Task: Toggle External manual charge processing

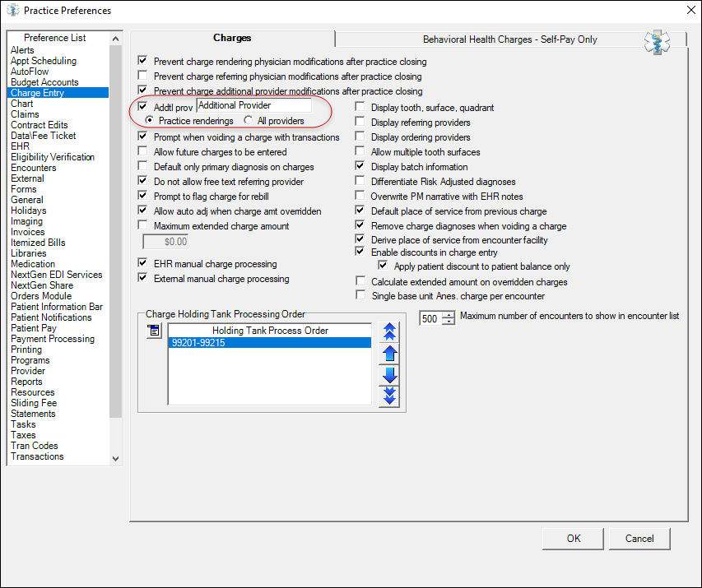Action: click(143, 277)
